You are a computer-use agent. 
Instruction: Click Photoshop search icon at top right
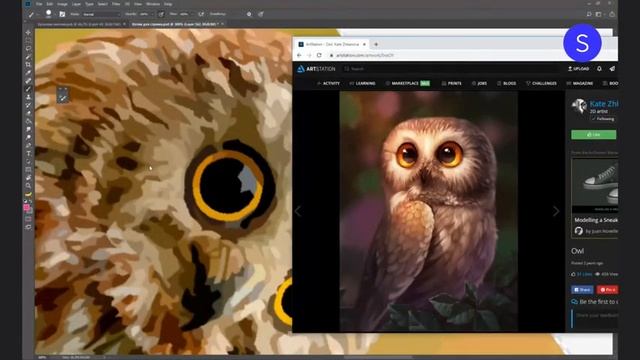[x=589, y=14]
